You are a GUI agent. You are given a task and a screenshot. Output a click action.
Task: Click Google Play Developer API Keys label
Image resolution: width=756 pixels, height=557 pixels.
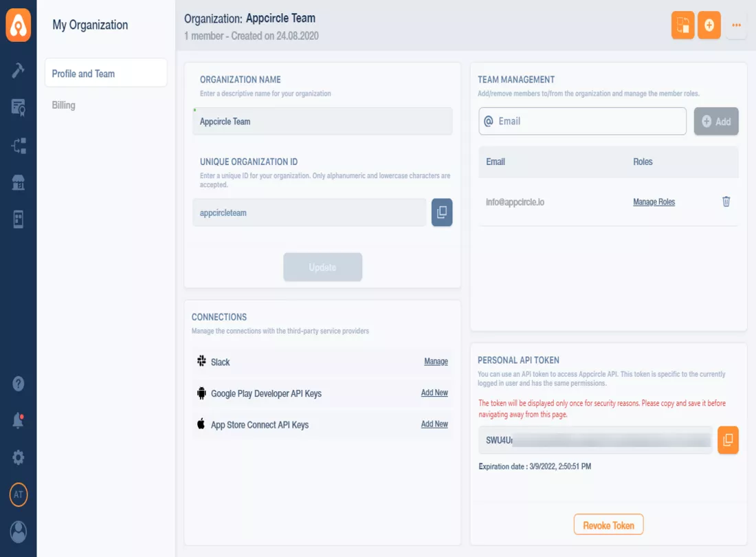pyautogui.click(x=266, y=393)
